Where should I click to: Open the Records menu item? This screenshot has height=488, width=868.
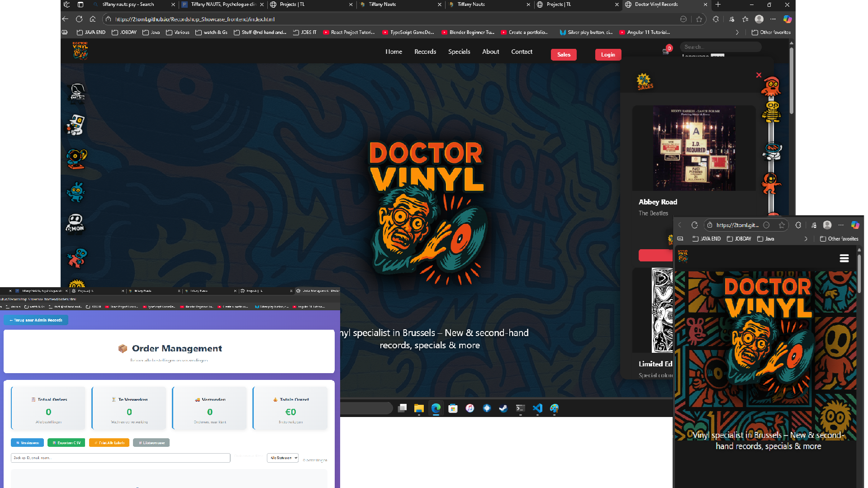tap(425, 52)
